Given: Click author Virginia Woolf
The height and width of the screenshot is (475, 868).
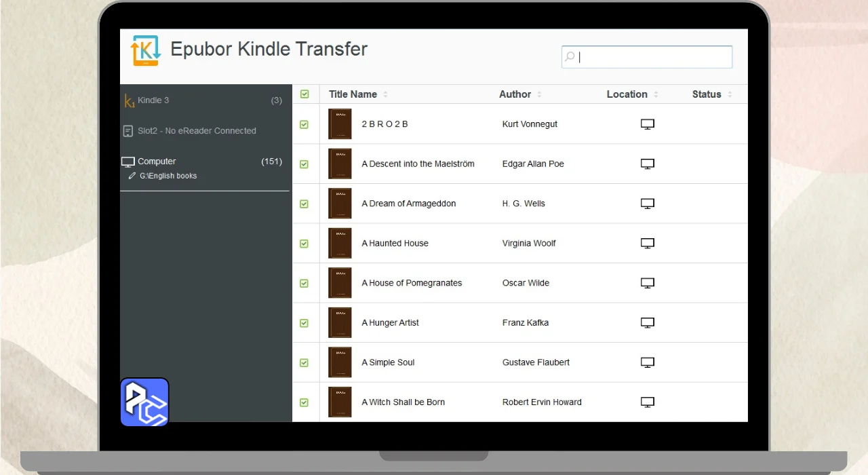Looking at the screenshot, I should click(529, 244).
